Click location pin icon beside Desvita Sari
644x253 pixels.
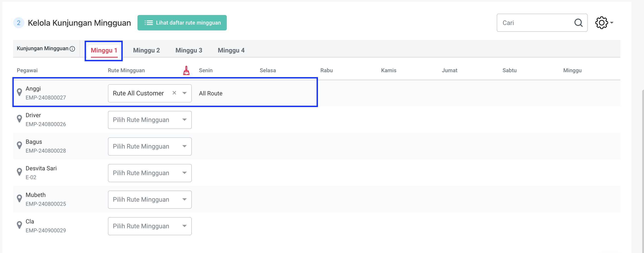pos(19,172)
